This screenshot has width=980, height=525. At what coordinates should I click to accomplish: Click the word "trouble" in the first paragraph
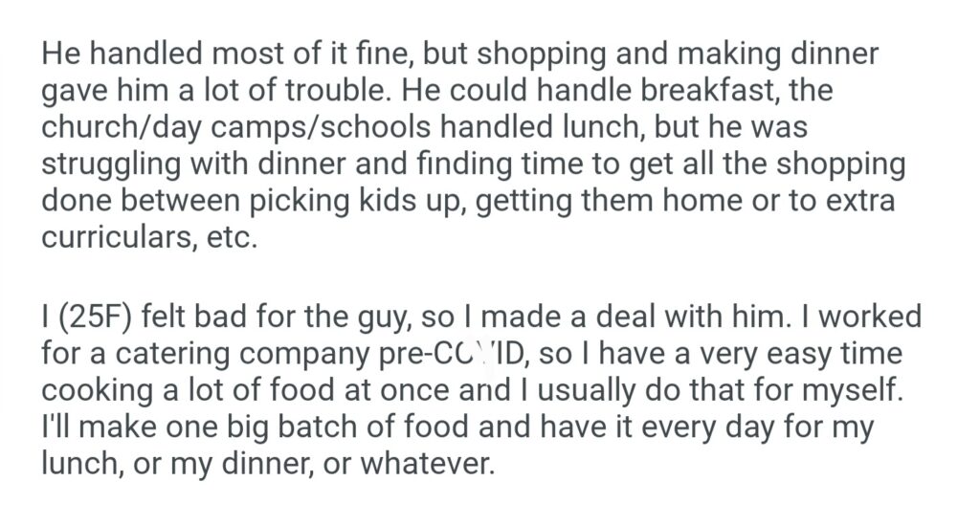coord(327,91)
